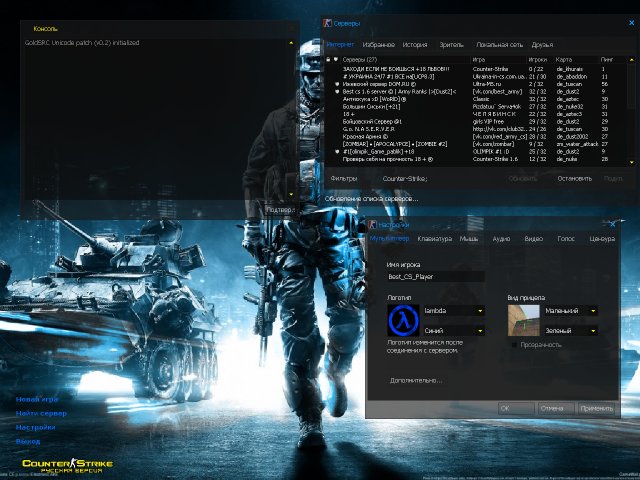Image resolution: width=640 pixels, height=480 pixels.
Task: Click the lambda logo preview image
Action: [x=403, y=320]
